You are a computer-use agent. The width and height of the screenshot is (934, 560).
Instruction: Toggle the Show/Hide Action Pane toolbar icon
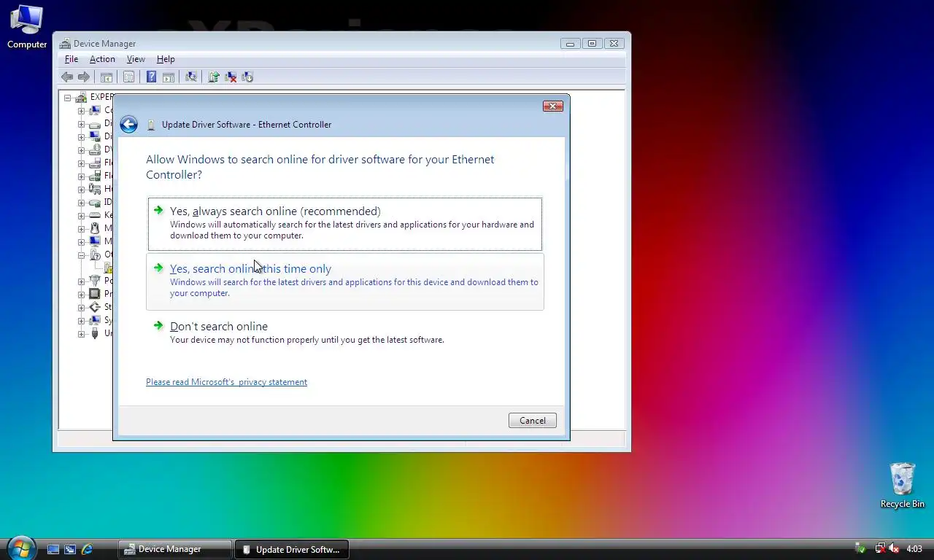click(x=168, y=77)
